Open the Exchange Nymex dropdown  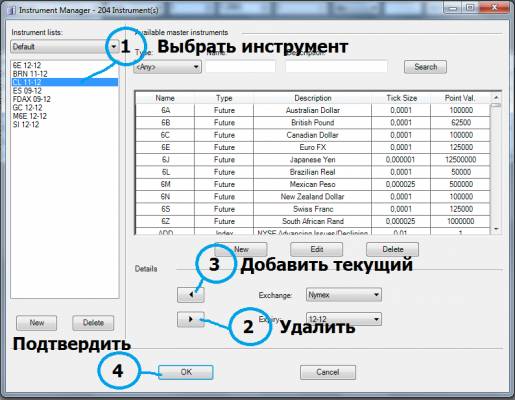(x=344, y=295)
